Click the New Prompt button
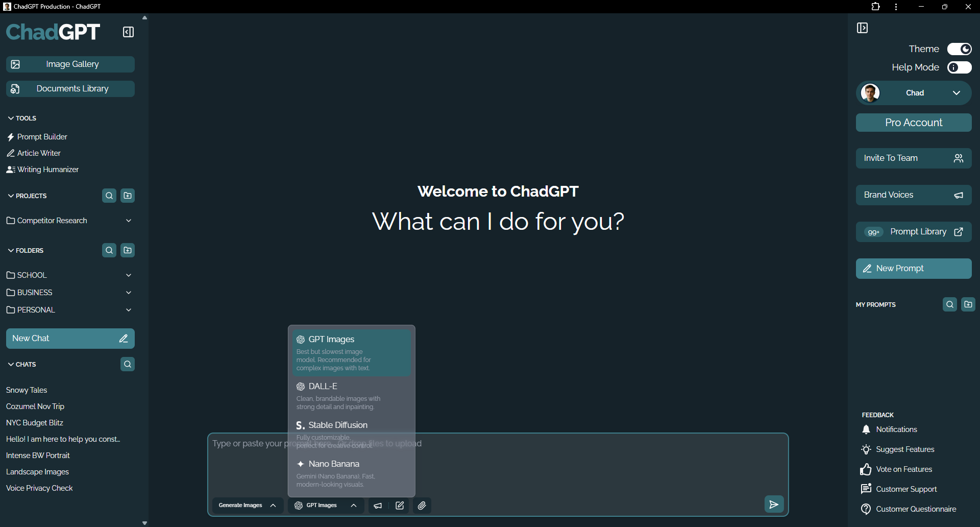This screenshot has height=527, width=980. [x=914, y=268]
